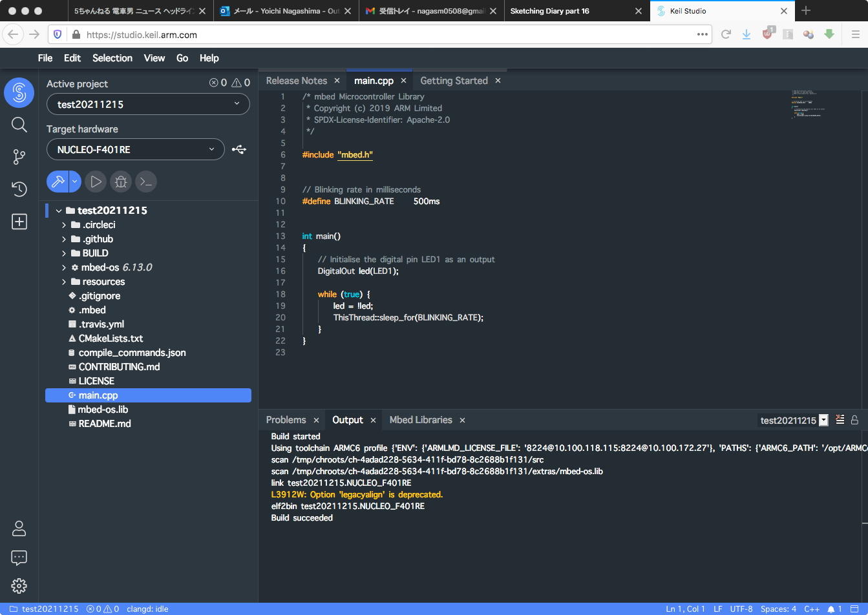868x615 pixels.
Task: Expand the .github folder
Action: pos(64,239)
